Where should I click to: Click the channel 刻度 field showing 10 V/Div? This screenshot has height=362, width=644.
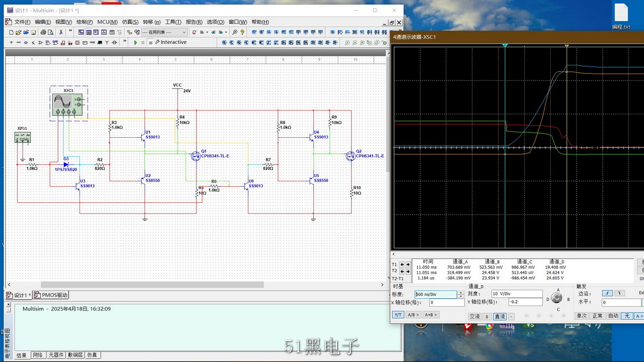pyautogui.click(x=517, y=294)
